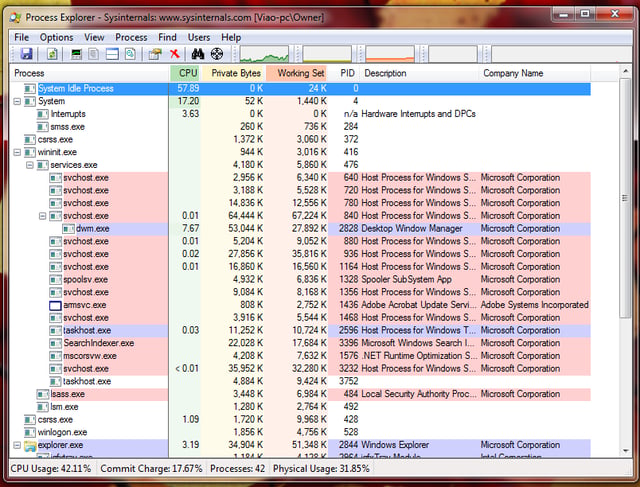The image size is (640, 487).
Task: Sort by the Description column header
Action: (420, 73)
